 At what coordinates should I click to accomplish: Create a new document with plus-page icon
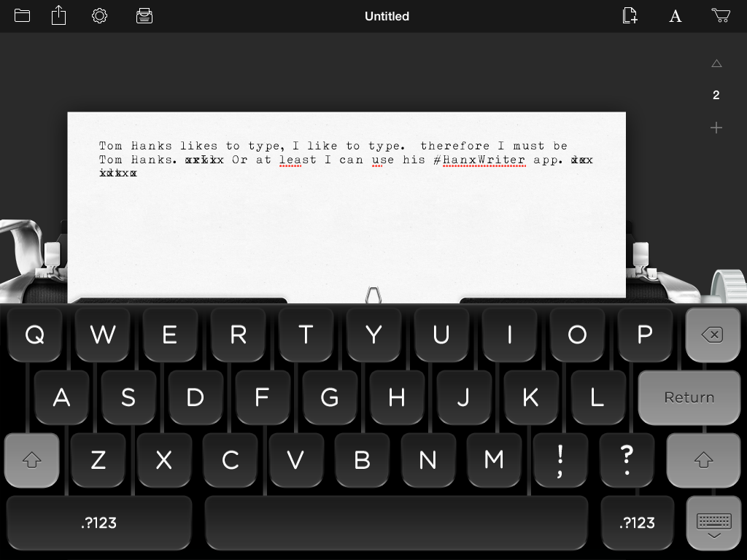pos(630,15)
